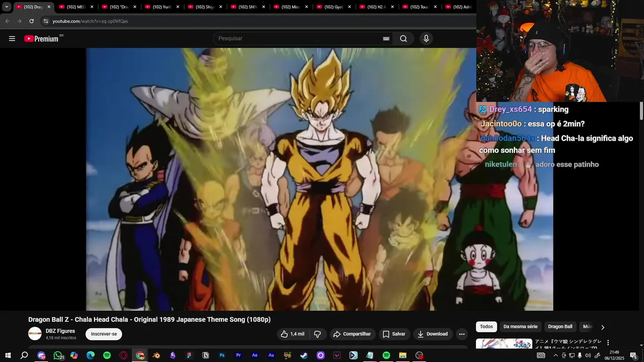Open the Japanese-titled recommended video thumbnail

click(504, 344)
